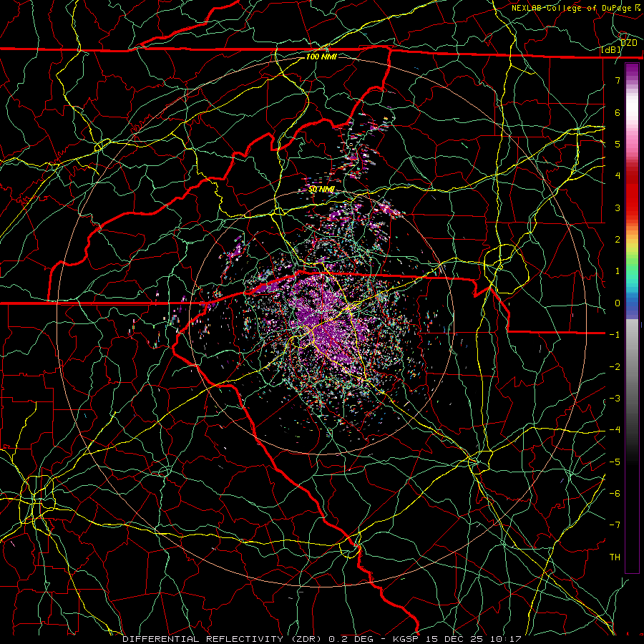Click the 1 value on the color scale
This screenshot has height=644, width=644.
[x=618, y=271]
